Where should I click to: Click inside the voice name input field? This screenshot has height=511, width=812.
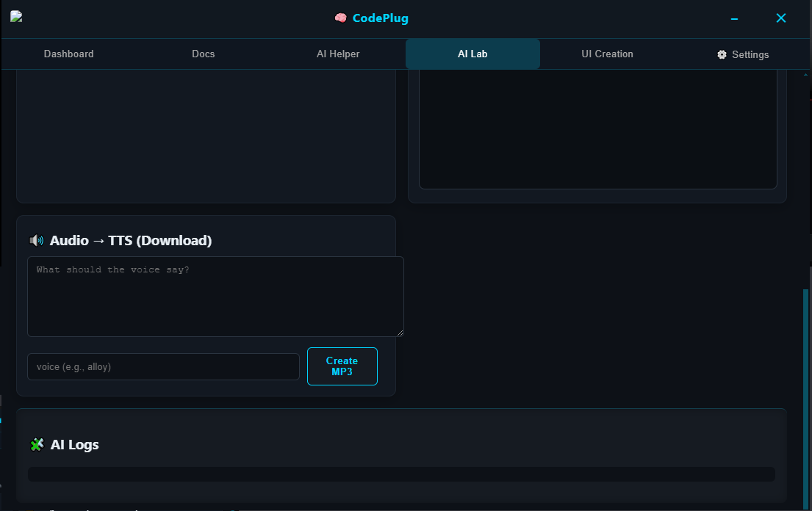[x=163, y=366]
